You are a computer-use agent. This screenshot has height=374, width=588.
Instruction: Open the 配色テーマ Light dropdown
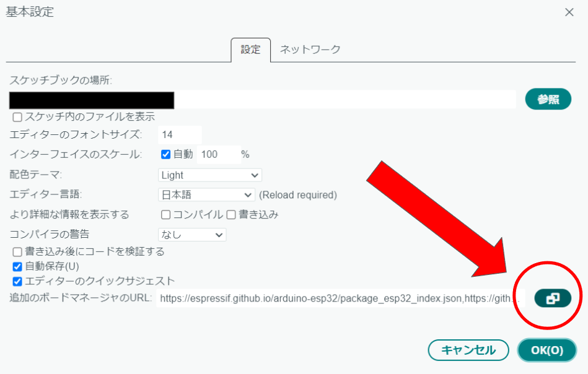[x=210, y=175]
